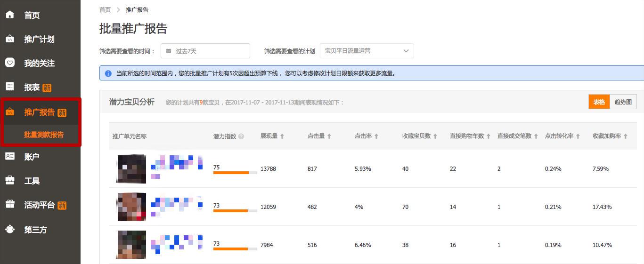This screenshot has width=644, height=264.
Task: Click the 报表 receipt icon
Action: [x=9, y=87]
